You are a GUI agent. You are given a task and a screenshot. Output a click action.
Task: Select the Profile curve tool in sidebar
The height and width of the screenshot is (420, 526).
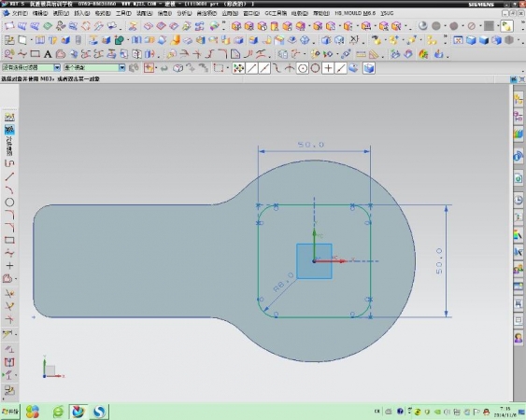pos(9,163)
